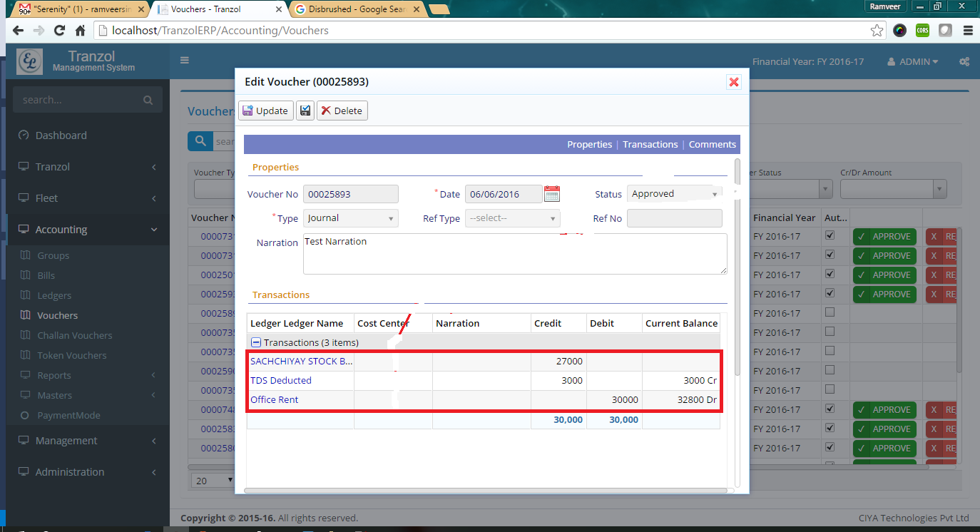Click the Dashboard icon in the sidebar
Viewport: 980px width, 532px height.
coord(24,135)
